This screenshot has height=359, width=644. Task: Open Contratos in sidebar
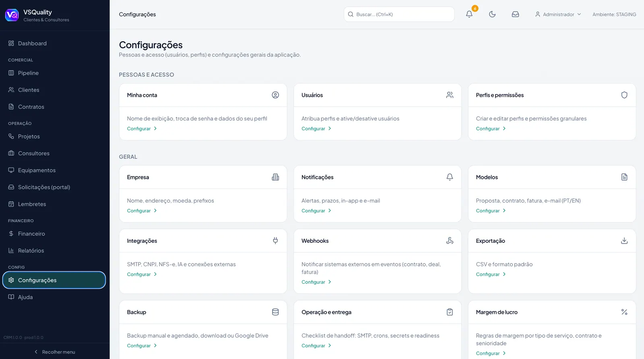tap(54, 107)
